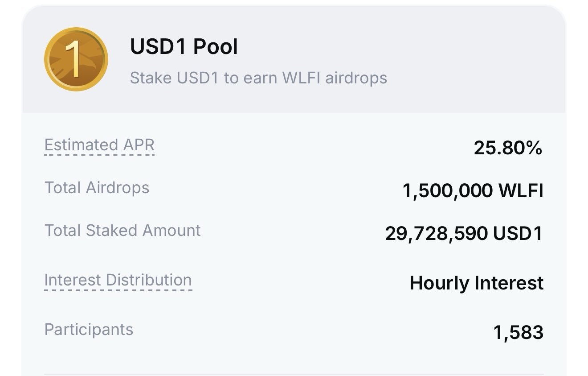This screenshot has height=376, width=588.
Task: Click the word 'airdrops' in the subtitle
Action: [356, 78]
